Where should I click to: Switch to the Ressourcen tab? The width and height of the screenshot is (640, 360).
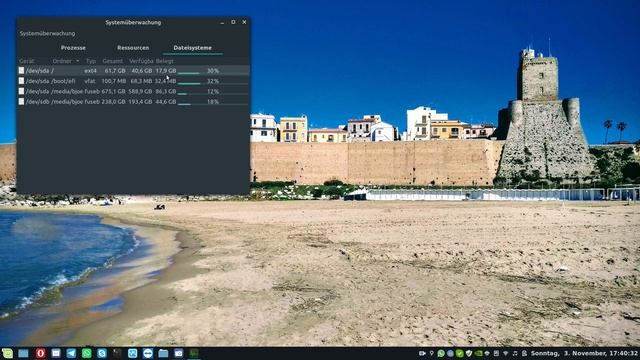tap(133, 48)
